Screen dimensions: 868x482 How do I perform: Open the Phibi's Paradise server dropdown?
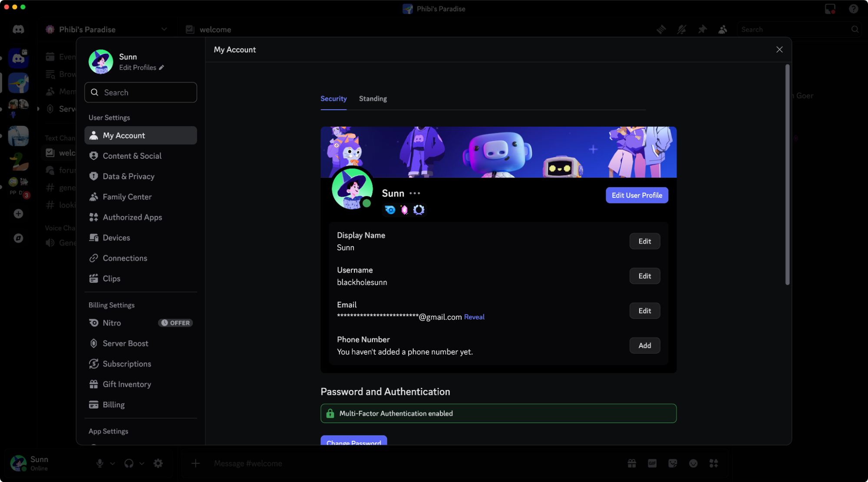[x=164, y=29]
